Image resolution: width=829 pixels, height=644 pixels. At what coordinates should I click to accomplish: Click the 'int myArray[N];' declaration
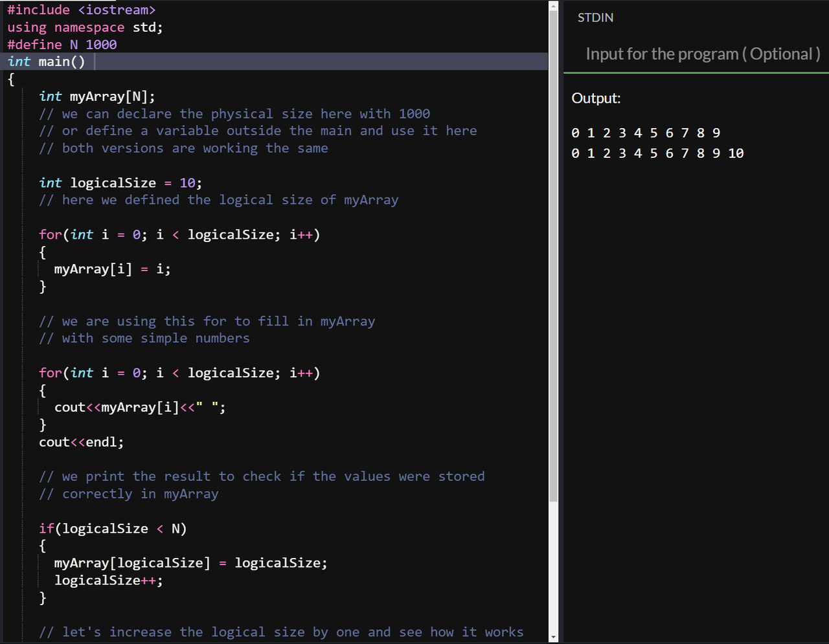pos(97,96)
